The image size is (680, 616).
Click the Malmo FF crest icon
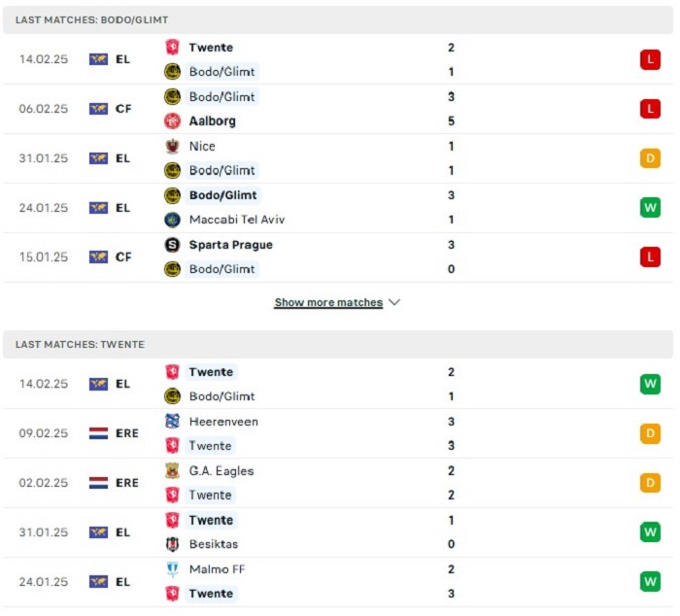173,569
